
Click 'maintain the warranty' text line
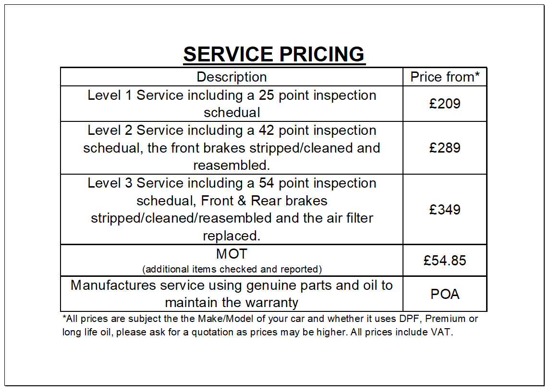click(x=232, y=303)
